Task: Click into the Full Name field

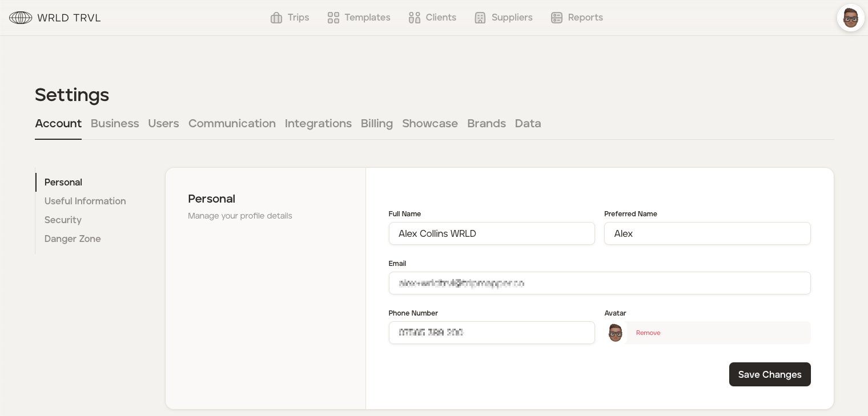Action: coord(492,233)
